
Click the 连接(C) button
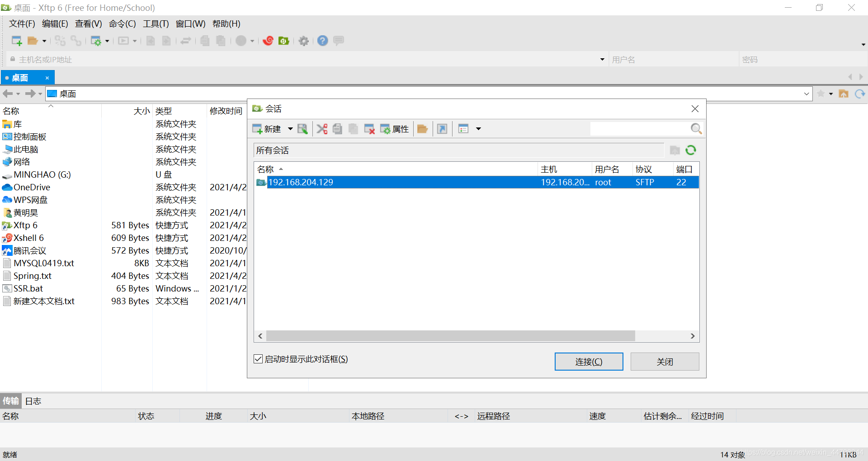[x=589, y=362]
